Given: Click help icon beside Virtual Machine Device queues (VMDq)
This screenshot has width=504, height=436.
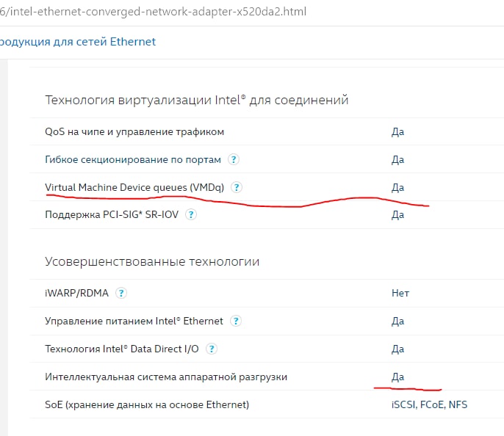Looking at the screenshot, I should pyautogui.click(x=237, y=187).
